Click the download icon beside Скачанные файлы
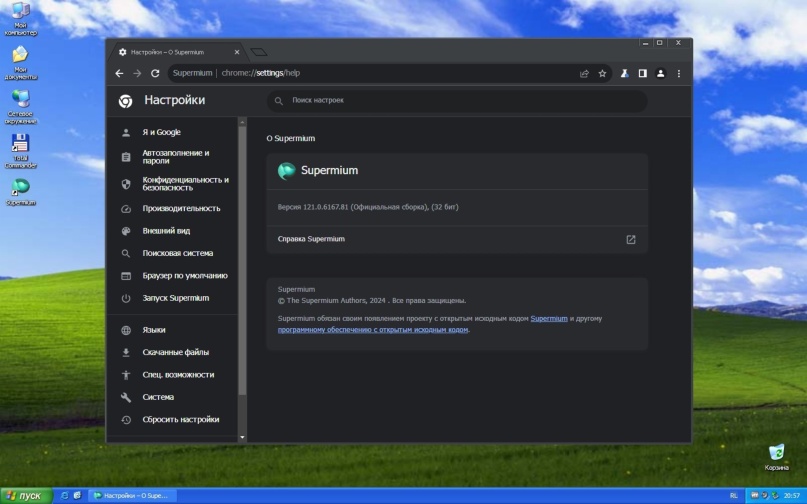Image resolution: width=807 pixels, height=504 pixels. [126, 353]
